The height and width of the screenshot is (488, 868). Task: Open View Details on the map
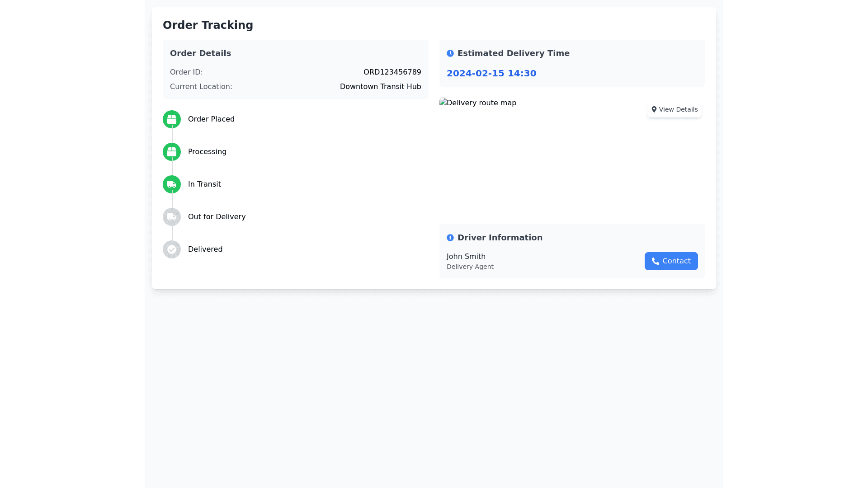[x=675, y=109]
